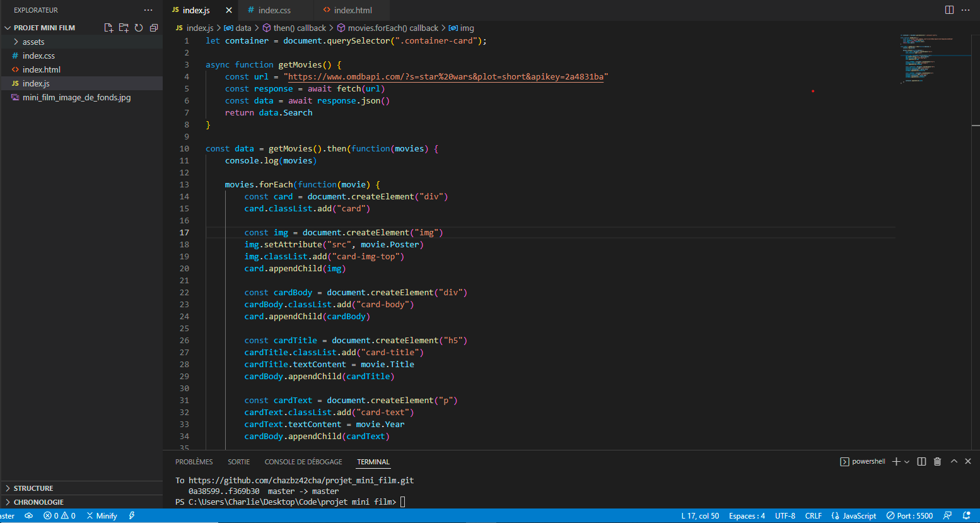
Task: Select the TERMINAL panel tab
Action: [373, 462]
